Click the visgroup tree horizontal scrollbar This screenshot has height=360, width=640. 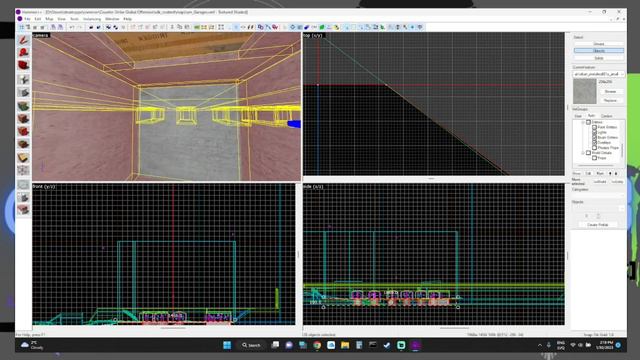point(596,165)
